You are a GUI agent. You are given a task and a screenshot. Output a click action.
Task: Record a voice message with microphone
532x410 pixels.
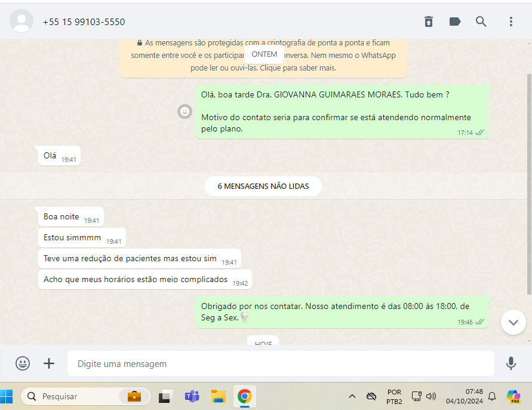[511, 363]
